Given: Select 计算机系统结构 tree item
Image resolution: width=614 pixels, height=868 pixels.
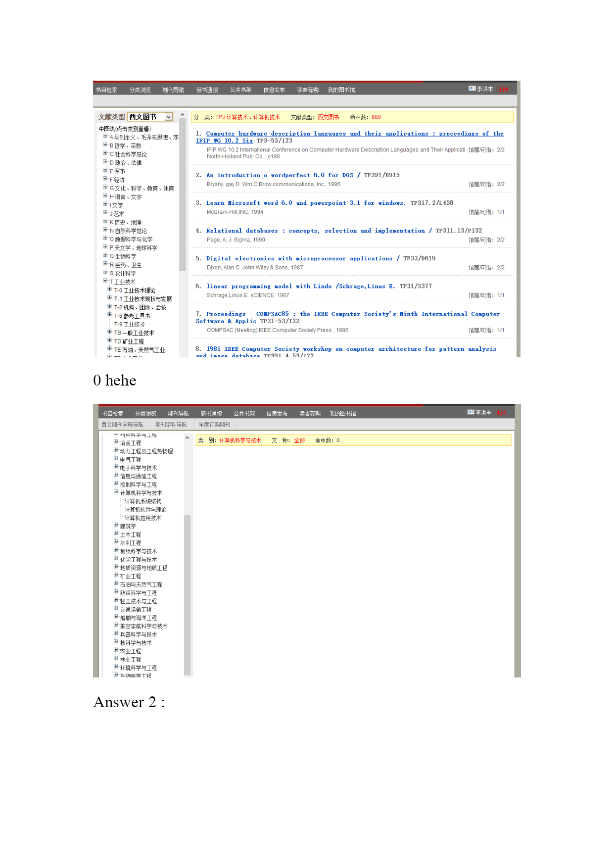Looking at the screenshot, I should point(143,501).
